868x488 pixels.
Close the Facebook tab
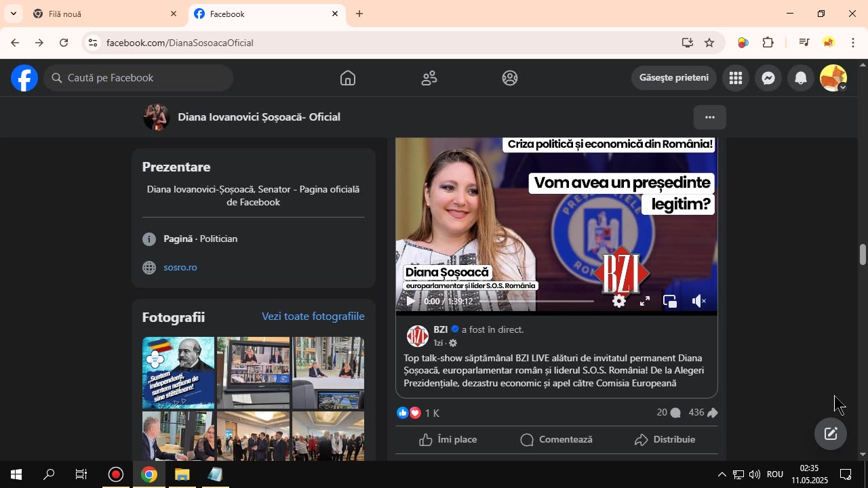(335, 14)
